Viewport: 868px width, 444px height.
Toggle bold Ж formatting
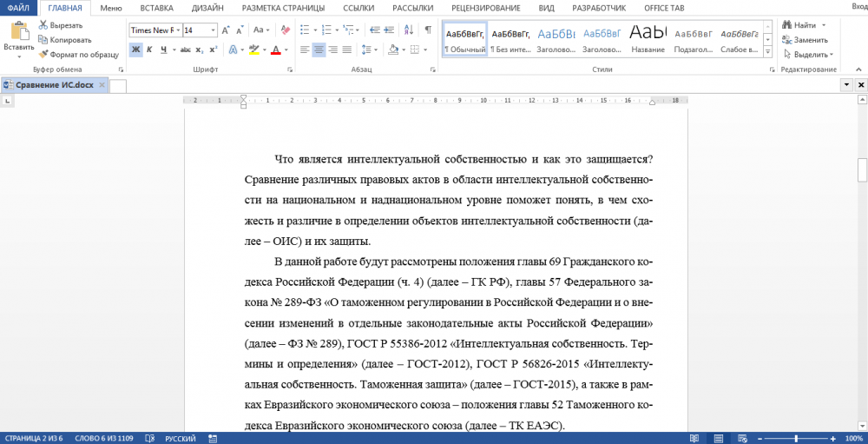[x=135, y=50]
